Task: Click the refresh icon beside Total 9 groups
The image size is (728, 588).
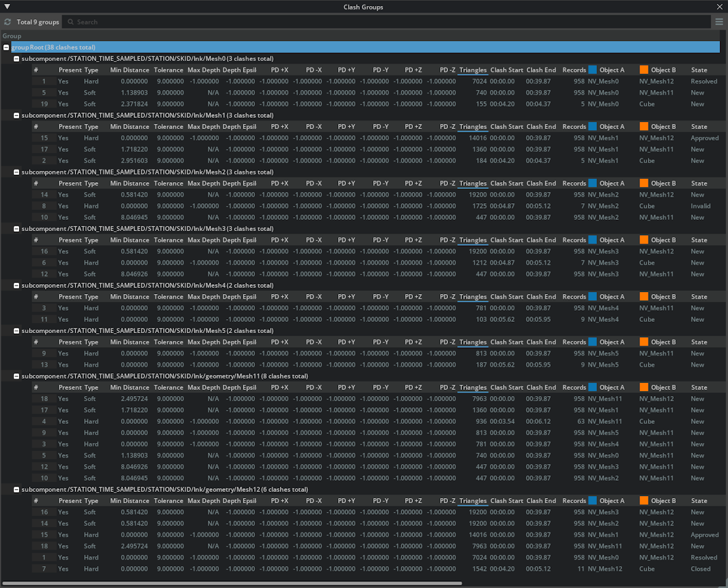Action: [8, 22]
